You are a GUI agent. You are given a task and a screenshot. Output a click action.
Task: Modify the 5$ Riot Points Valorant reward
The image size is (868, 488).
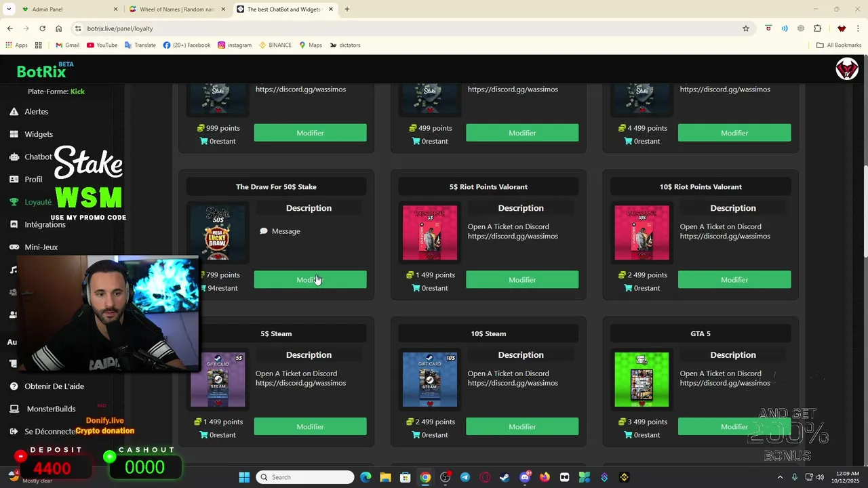[x=522, y=280]
